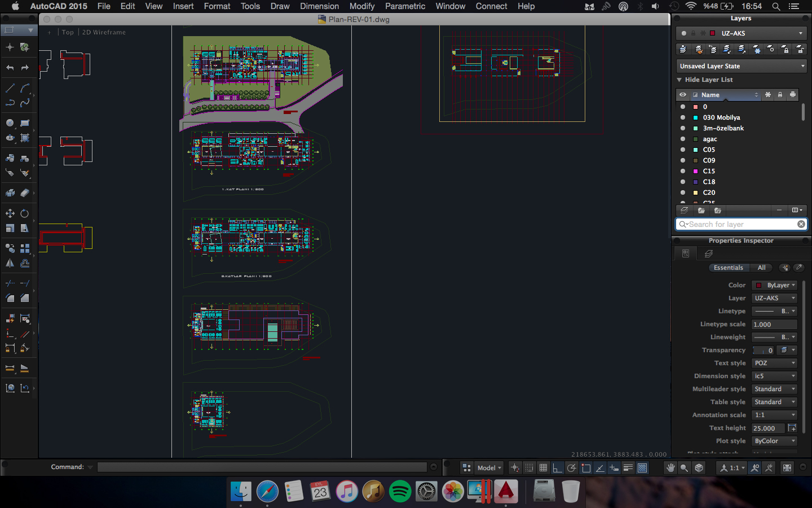Select the Line drawing tool
Image resolution: width=812 pixels, height=508 pixels.
[10, 89]
